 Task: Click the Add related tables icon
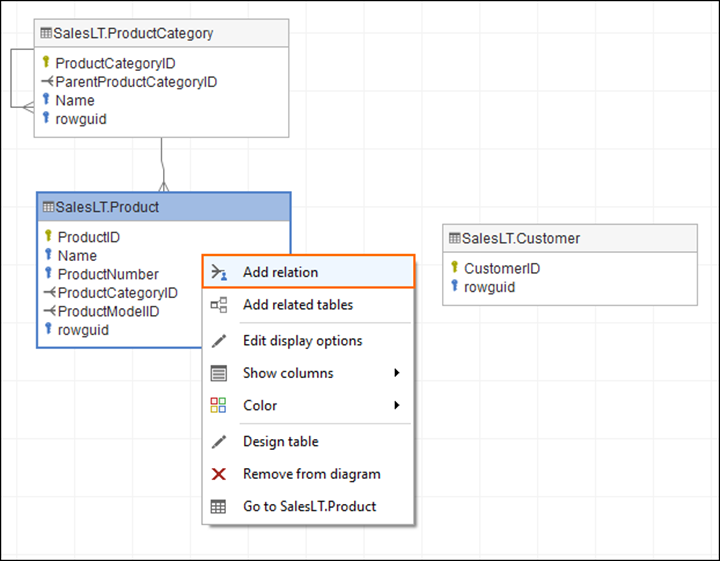[220, 305]
